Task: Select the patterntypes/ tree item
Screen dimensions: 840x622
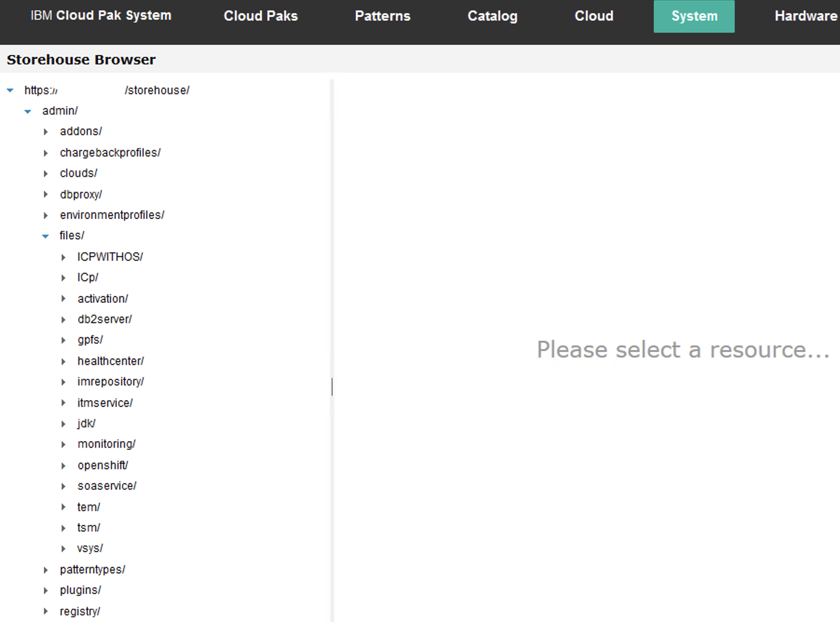Action: (93, 569)
